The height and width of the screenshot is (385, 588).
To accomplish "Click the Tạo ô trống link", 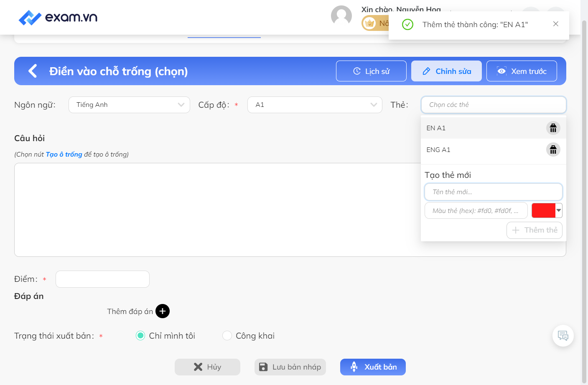I will (64, 155).
